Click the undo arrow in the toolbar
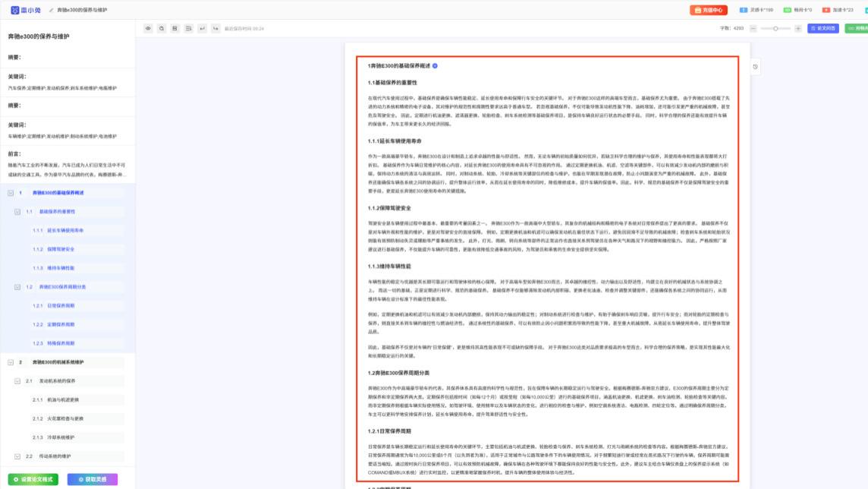868x489 pixels. pyautogui.click(x=202, y=28)
